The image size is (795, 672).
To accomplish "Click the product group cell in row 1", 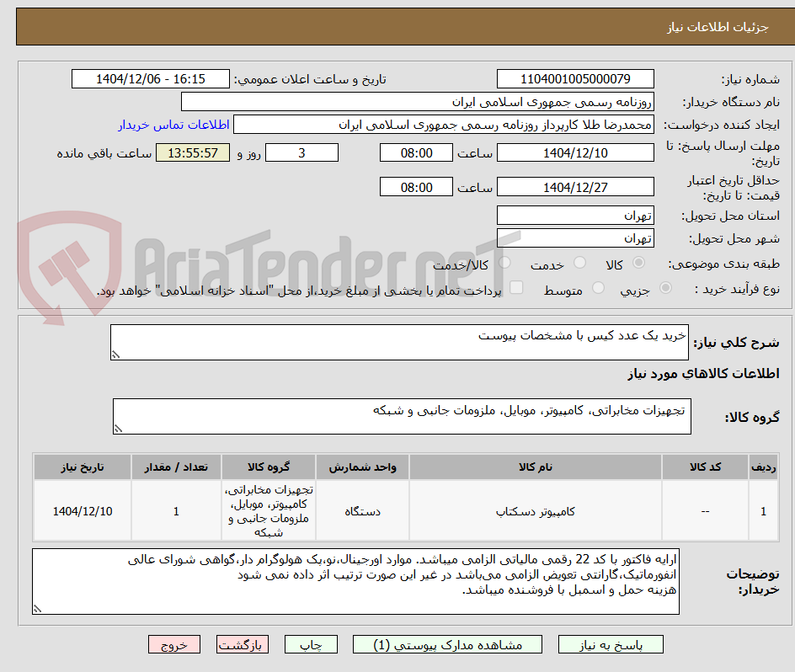I will (x=269, y=511).
